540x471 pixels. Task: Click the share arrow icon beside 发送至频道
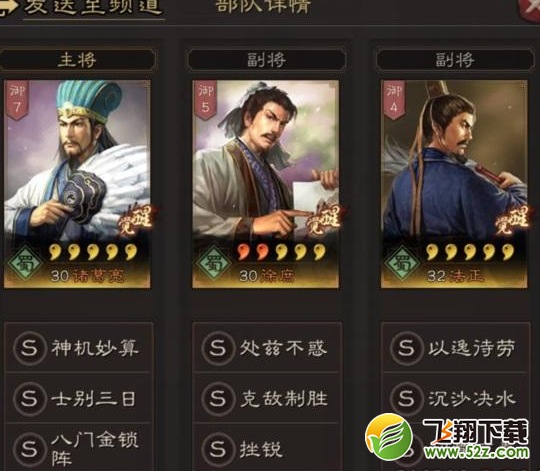(x=8, y=6)
